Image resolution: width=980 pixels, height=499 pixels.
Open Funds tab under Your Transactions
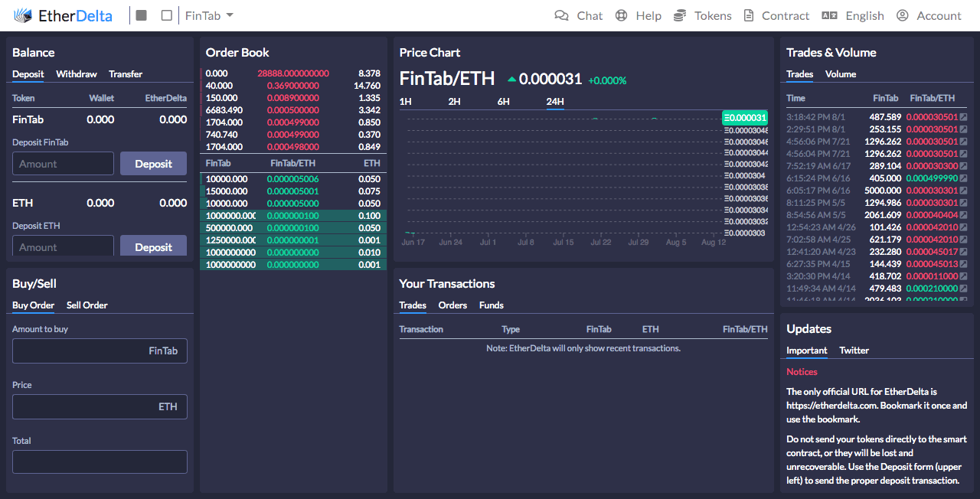pos(492,305)
